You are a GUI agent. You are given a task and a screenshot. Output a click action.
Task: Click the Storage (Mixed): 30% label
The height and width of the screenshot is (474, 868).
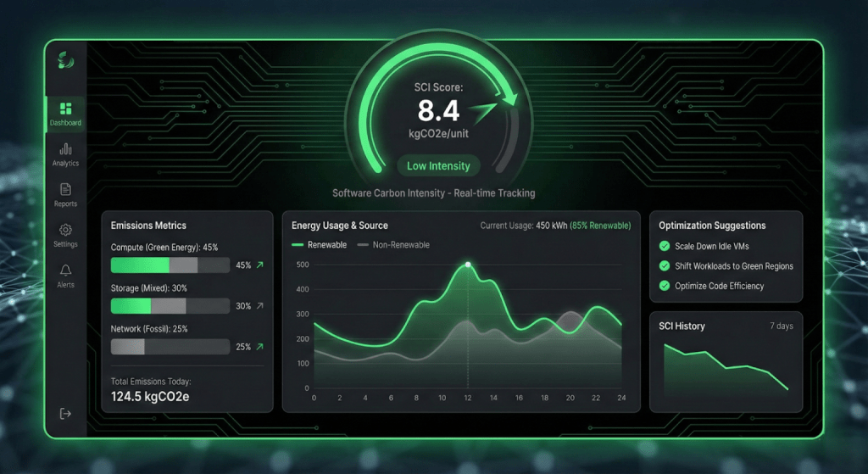click(x=149, y=288)
